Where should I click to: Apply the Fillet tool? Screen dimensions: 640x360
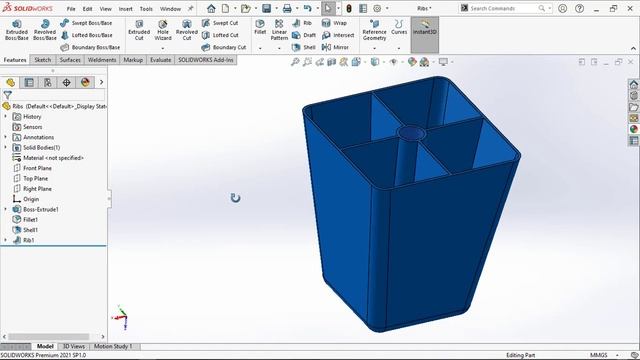coord(260,27)
